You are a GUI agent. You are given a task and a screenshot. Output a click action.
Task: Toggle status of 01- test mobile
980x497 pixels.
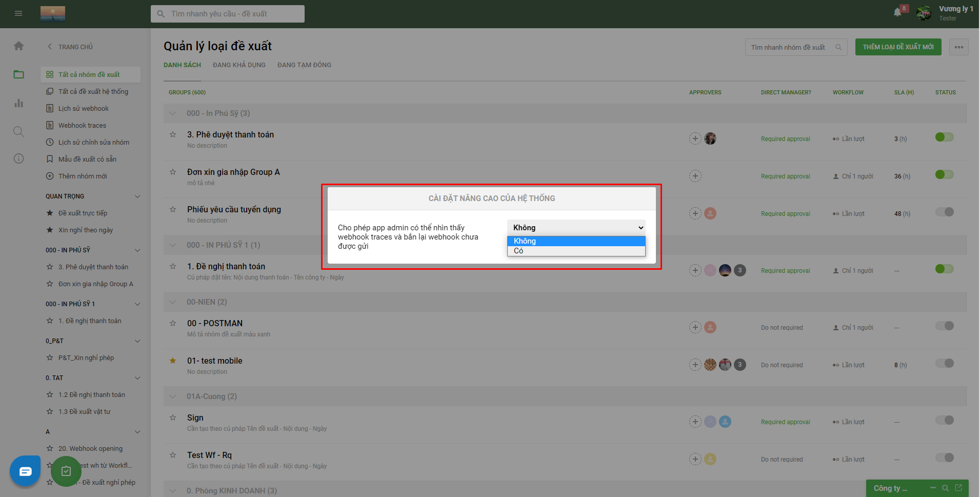(x=944, y=363)
